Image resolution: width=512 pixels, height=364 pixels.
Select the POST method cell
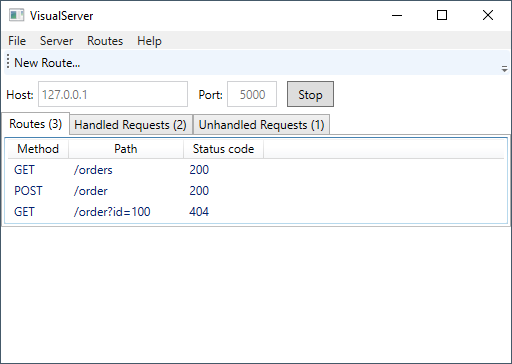click(x=28, y=191)
